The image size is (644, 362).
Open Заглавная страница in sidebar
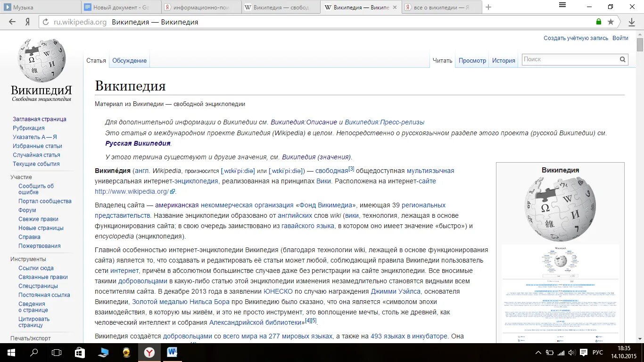40,119
